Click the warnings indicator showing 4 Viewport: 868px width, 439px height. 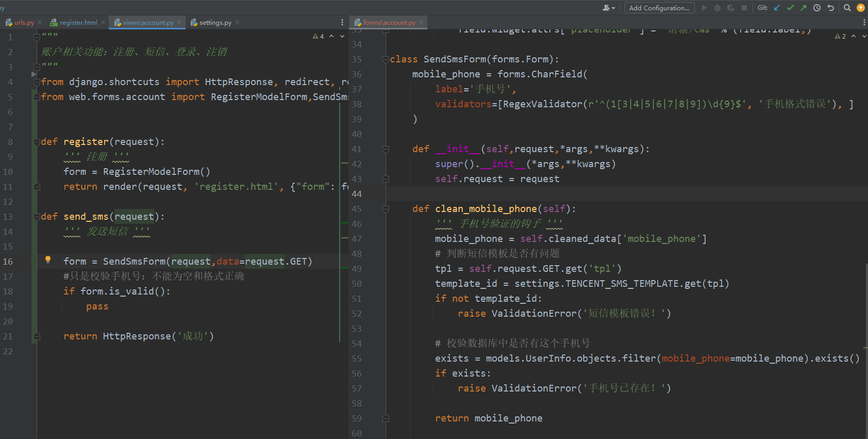tap(319, 36)
